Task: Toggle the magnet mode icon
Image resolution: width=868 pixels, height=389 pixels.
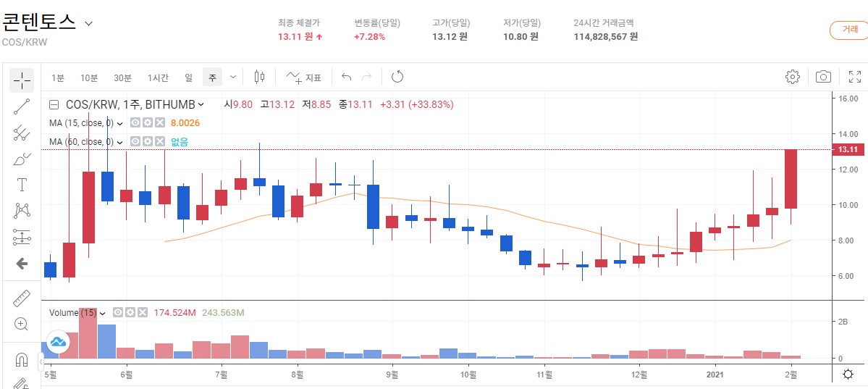Action: pyautogui.click(x=22, y=360)
